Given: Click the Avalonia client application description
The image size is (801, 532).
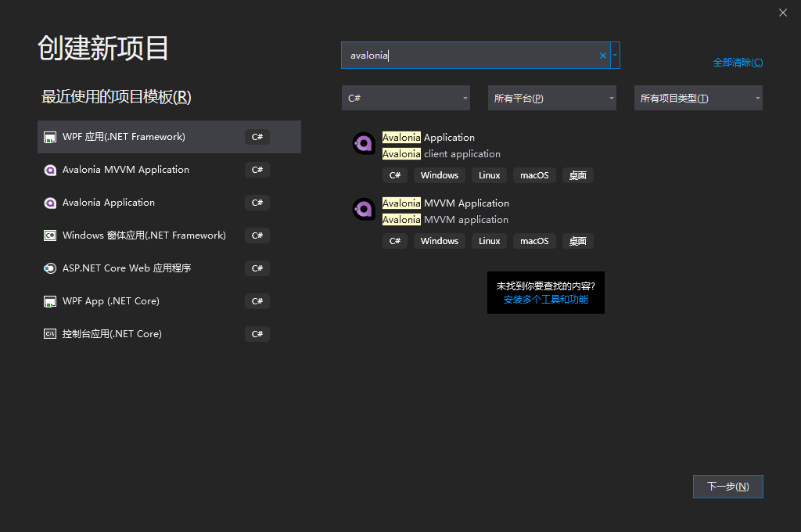Looking at the screenshot, I should tap(441, 154).
